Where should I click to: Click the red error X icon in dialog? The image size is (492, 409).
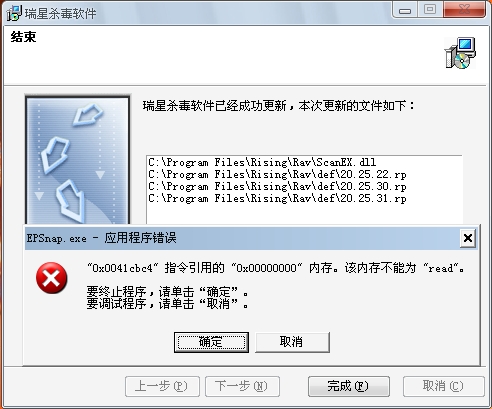coord(52,278)
